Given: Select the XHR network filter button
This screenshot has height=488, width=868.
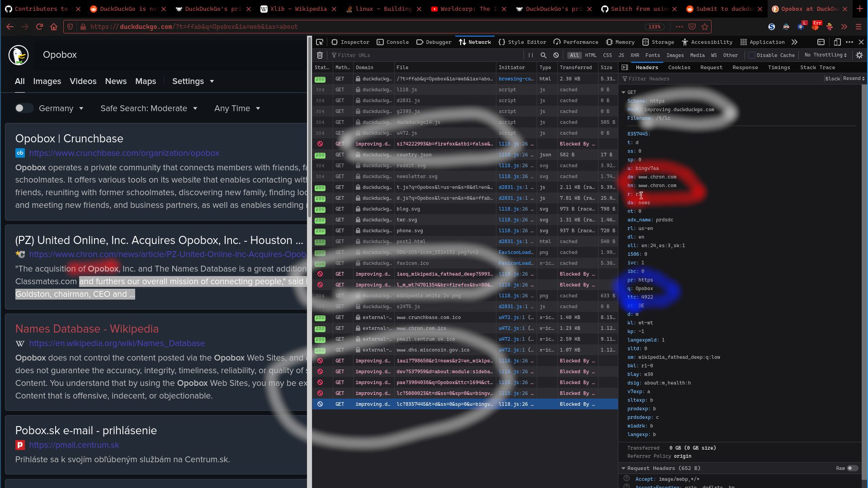Looking at the screenshot, I should click(x=635, y=54).
